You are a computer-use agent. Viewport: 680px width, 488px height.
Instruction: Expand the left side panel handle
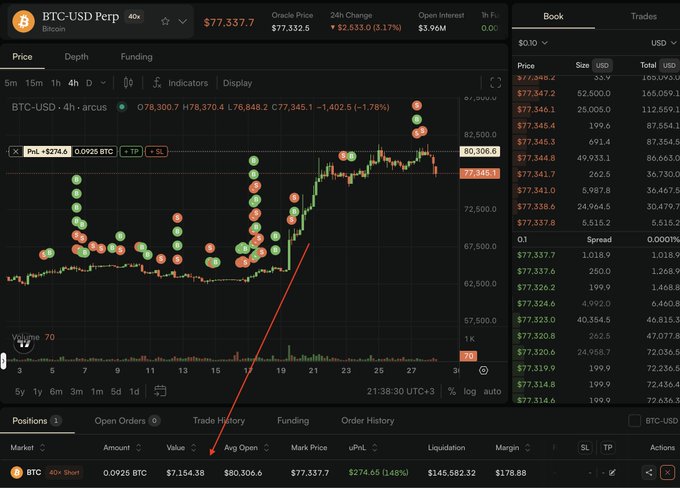[x=3, y=361]
